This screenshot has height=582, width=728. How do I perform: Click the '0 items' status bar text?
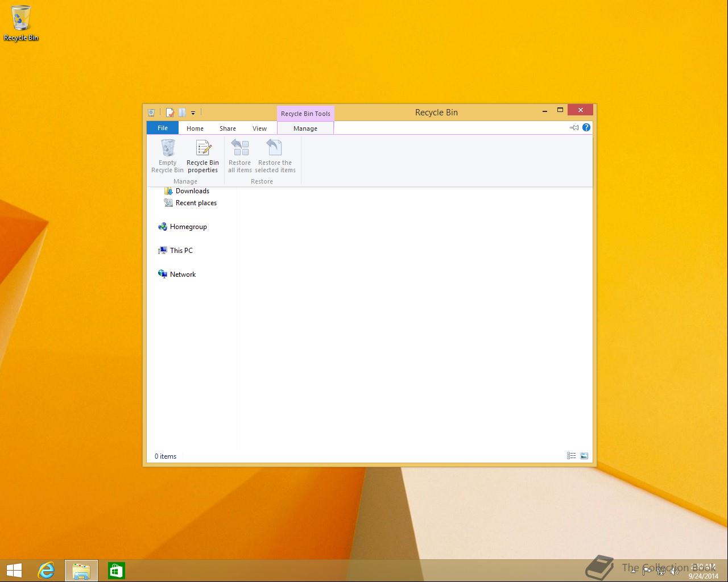166,456
